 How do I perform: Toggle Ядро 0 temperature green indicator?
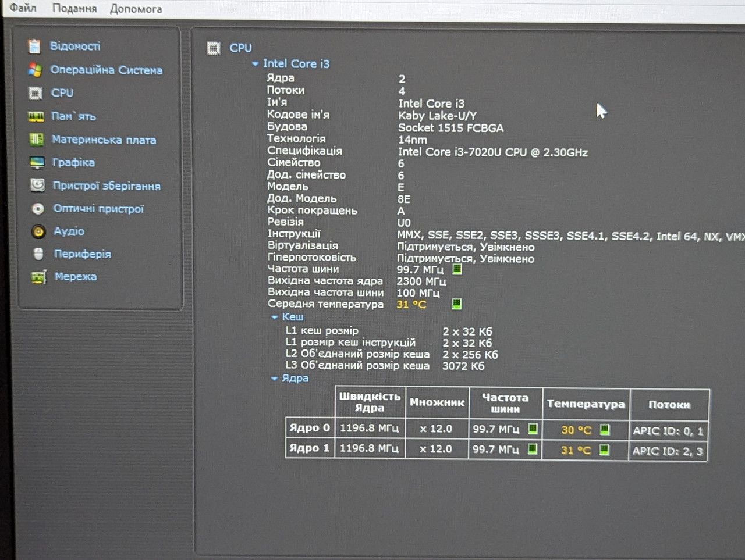coord(605,430)
